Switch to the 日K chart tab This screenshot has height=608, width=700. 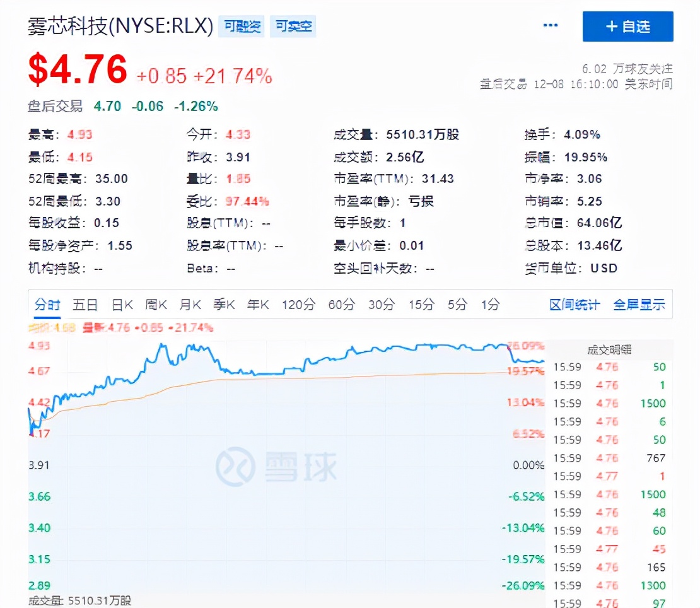coord(122,305)
